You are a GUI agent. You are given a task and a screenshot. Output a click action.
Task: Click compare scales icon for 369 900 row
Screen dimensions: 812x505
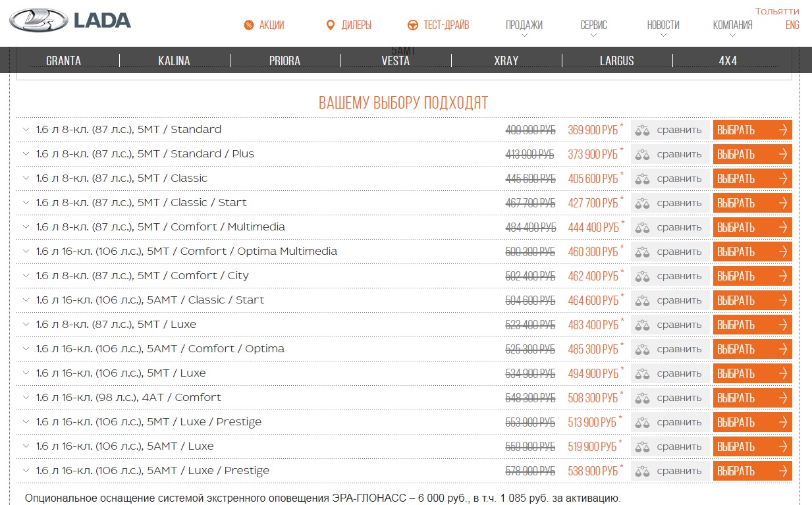(x=643, y=130)
